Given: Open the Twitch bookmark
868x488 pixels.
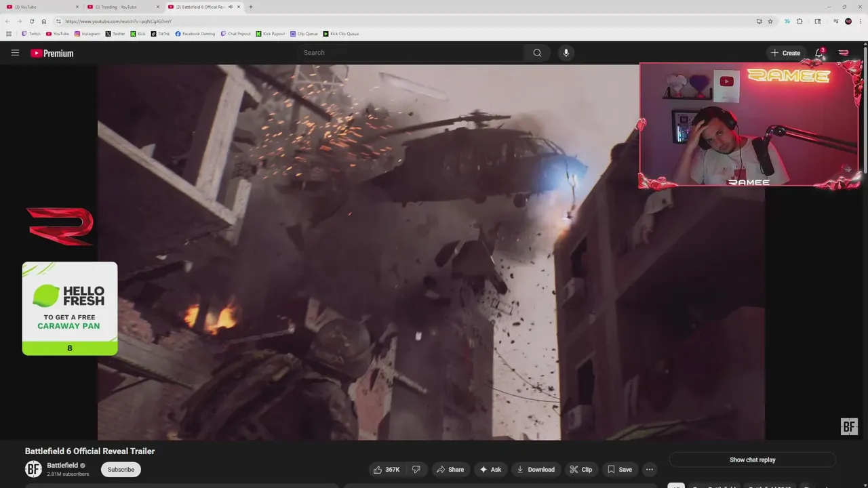Looking at the screenshot, I should point(31,33).
